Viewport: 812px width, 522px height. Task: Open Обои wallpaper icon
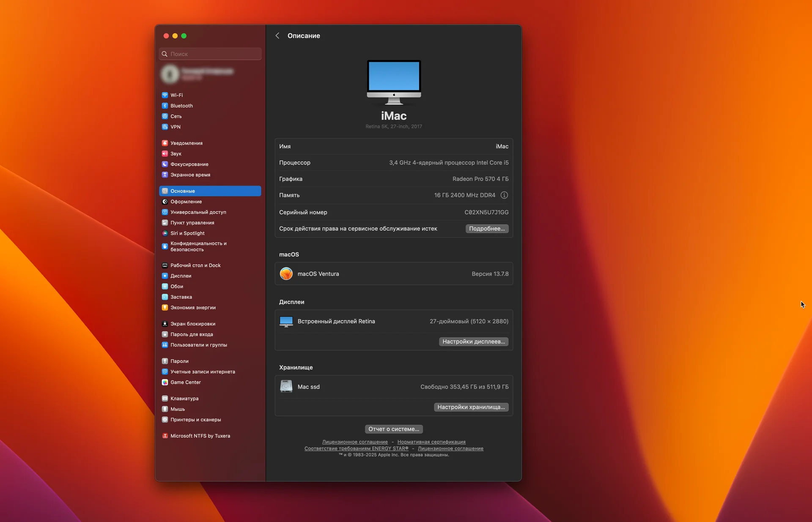pos(165,287)
